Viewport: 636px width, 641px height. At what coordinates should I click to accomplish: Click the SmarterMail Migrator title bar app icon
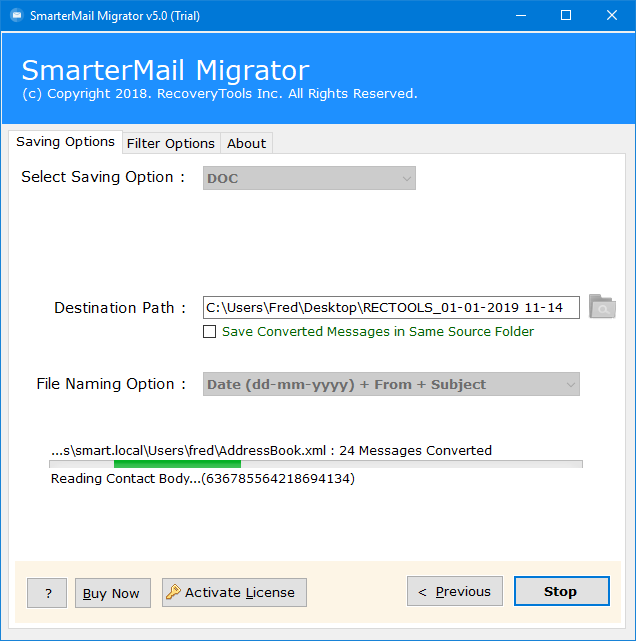click(17, 16)
